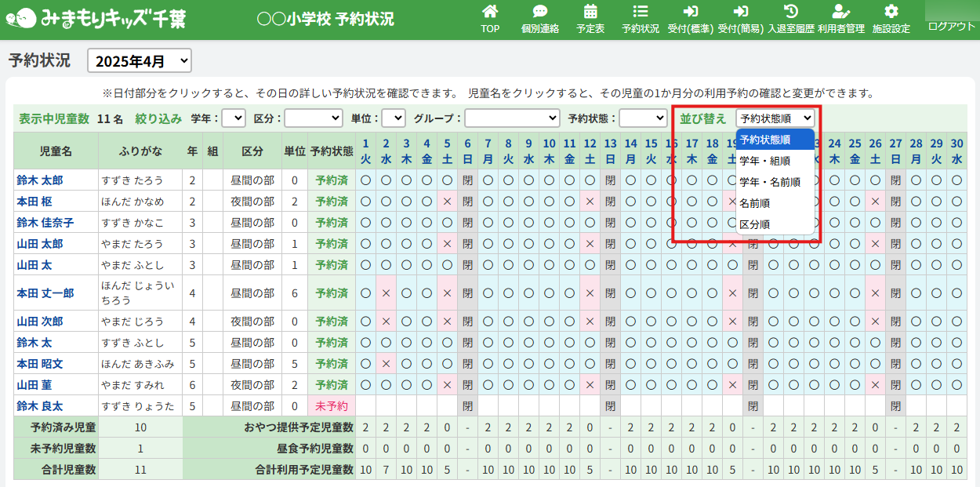The width and height of the screenshot is (980, 487).
Task: Open the 予定表 calendar icon
Action: (x=590, y=13)
